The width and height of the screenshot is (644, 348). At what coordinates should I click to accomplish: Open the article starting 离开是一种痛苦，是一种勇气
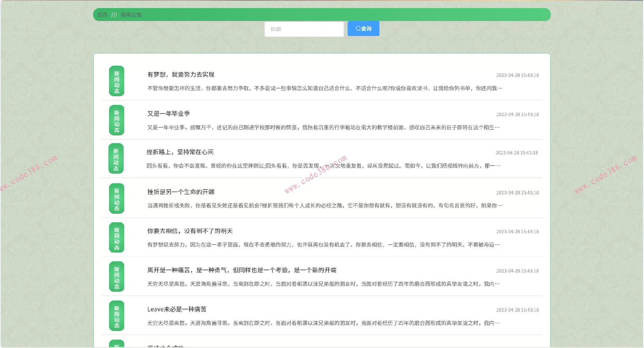pyautogui.click(x=242, y=270)
